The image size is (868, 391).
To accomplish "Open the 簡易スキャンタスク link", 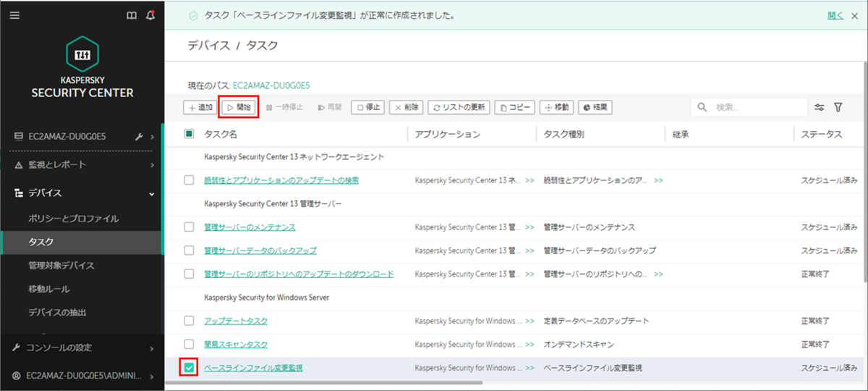I will pyautogui.click(x=236, y=345).
